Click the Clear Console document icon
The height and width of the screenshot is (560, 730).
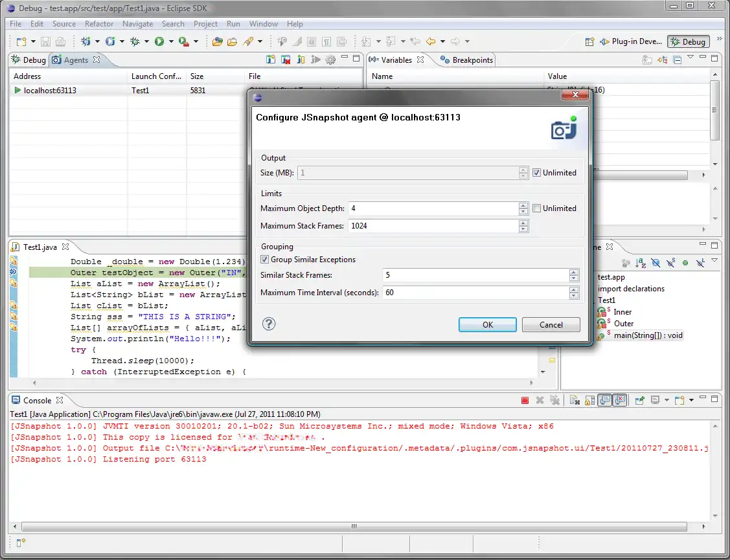(575, 400)
